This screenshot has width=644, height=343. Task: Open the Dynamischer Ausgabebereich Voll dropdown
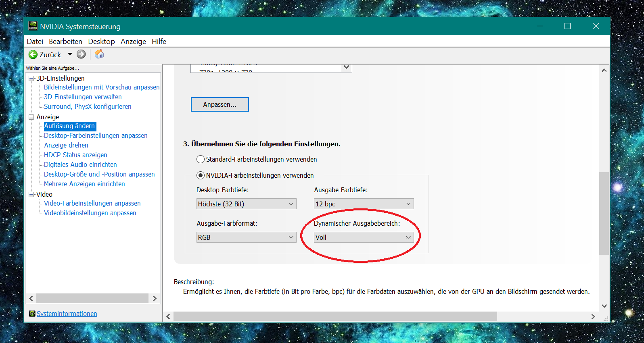click(x=364, y=237)
